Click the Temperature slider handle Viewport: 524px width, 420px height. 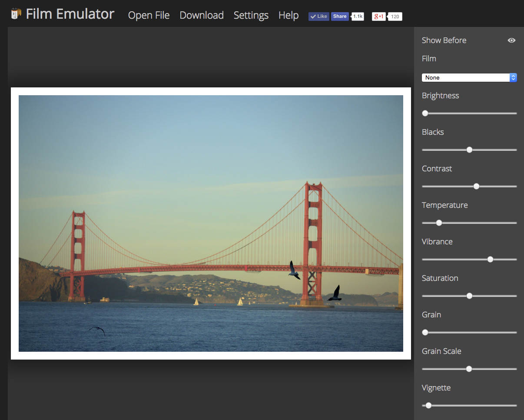pyautogui.click(x=438, y=223)
